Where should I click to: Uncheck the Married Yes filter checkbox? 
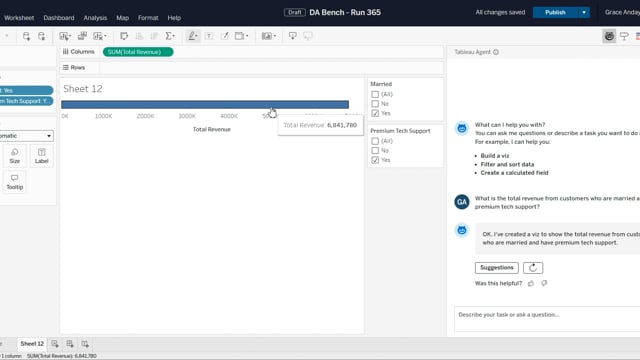coord(375,113)
